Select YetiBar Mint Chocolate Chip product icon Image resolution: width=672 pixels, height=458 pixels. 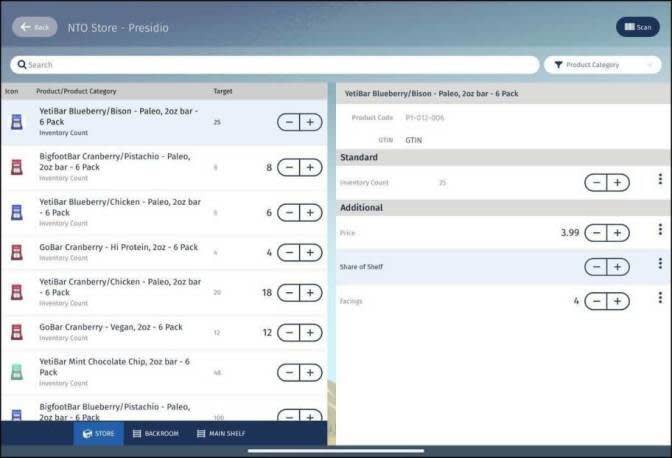click(x=17, y=372)
